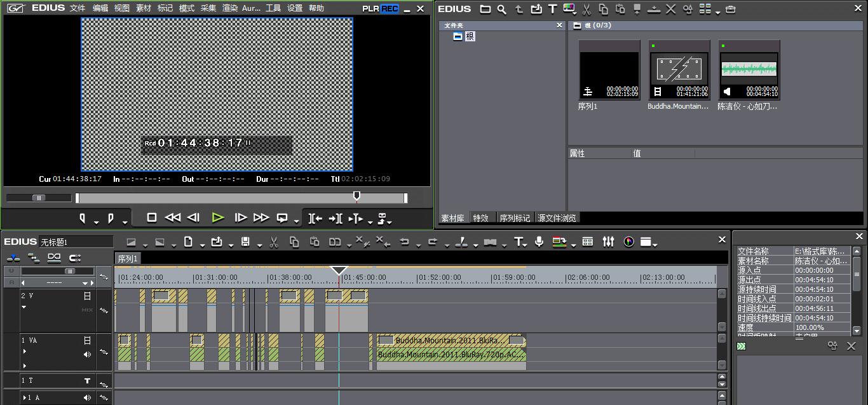Switch to the 源文件浏览 tab
This screenshot has width=868, height=405.
click(x=557, y=218)
